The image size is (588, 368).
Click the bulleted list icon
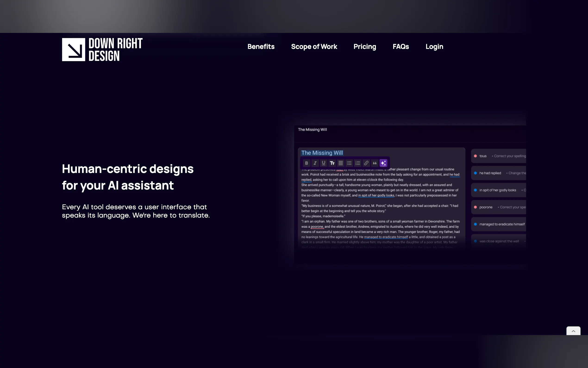coord(349,163)
